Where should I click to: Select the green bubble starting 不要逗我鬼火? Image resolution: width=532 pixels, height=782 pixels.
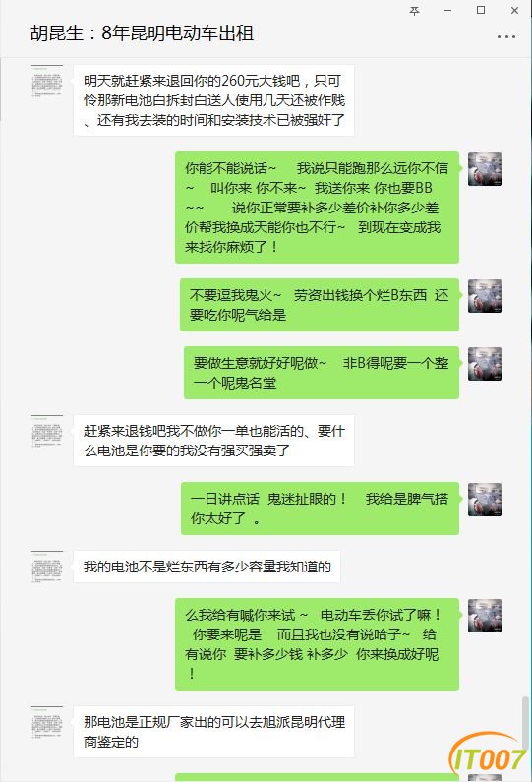(x=319, y=305)
